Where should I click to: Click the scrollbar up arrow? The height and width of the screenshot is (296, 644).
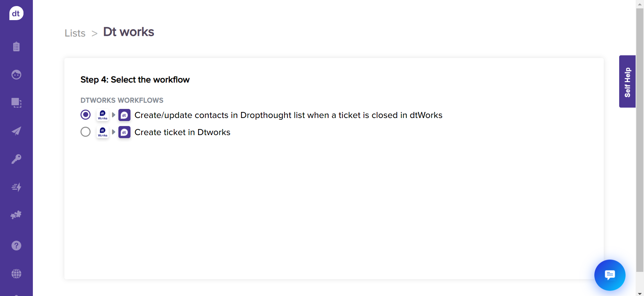(x=640, y=4)
